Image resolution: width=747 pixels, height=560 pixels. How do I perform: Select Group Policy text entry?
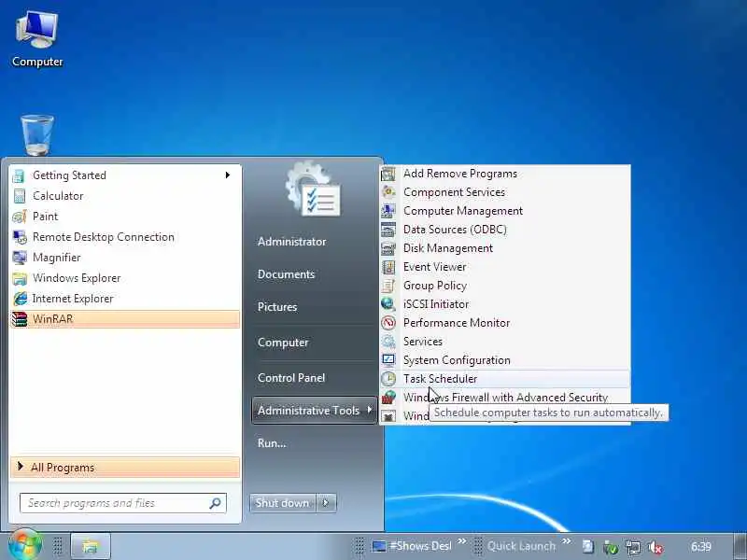(435, 286)
